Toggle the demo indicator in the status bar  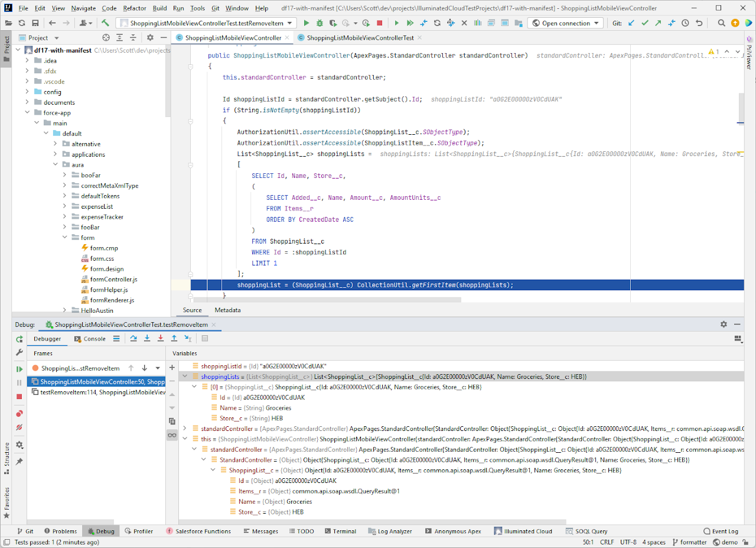click(726, 541)
